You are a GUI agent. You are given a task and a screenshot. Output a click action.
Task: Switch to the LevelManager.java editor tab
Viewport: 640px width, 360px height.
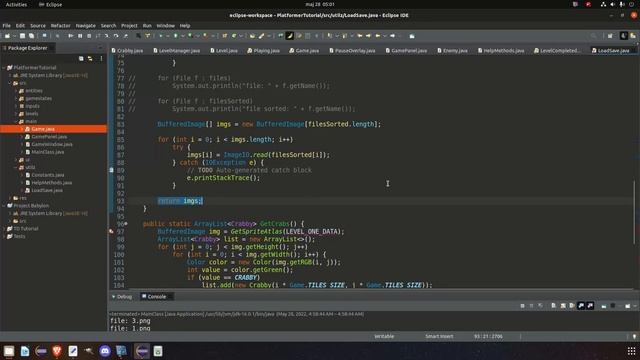click(177, 51)
